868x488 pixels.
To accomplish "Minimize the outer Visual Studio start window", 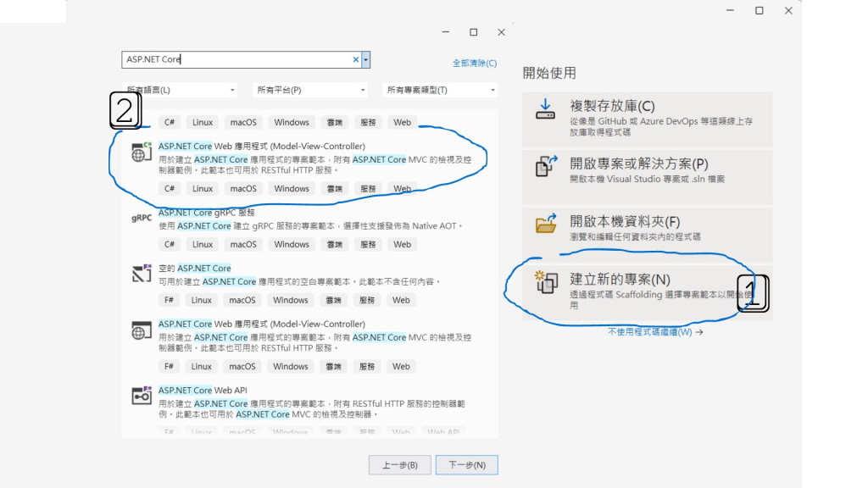I will click(730, 10).
